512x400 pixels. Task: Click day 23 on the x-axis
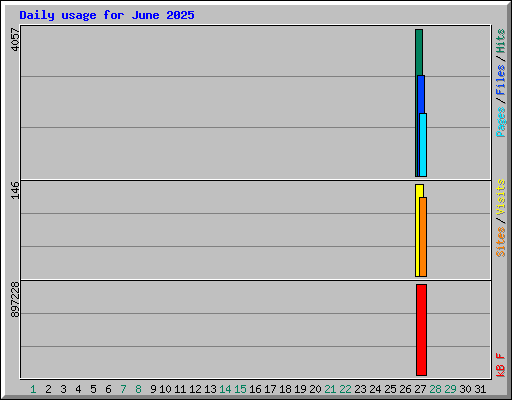coord(360,389)
